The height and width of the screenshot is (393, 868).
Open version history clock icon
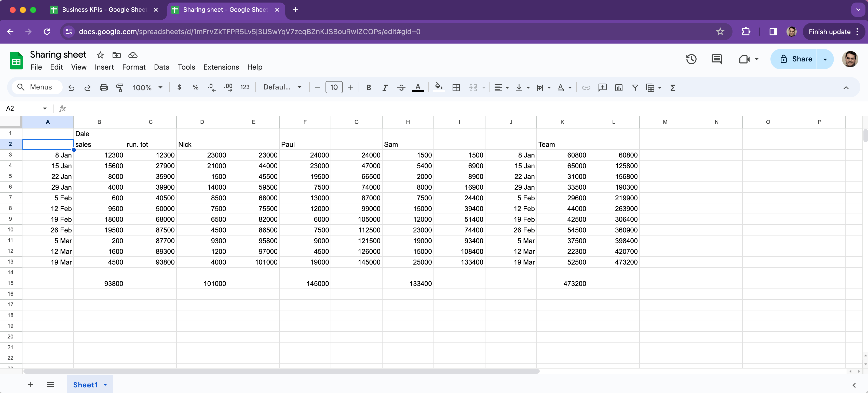tap(691, 59)
